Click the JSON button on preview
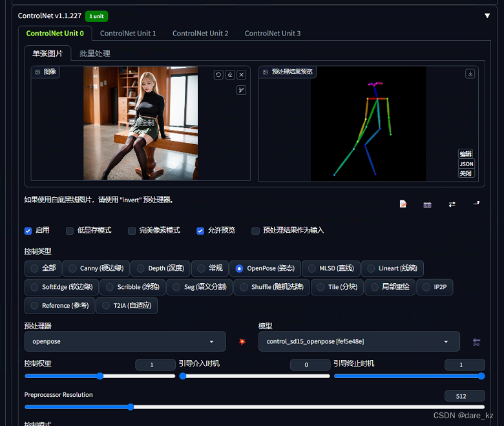504x426 pixels. [x=467, y=164]
